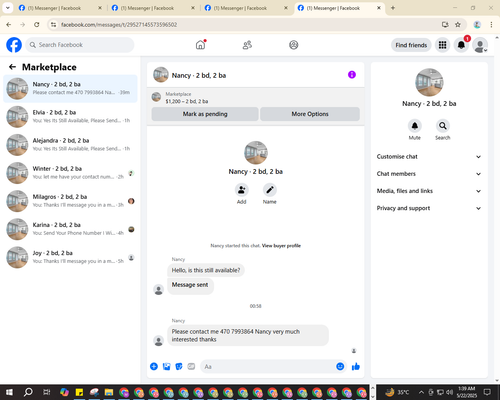Expand Privacy and support section

point(429,208)
